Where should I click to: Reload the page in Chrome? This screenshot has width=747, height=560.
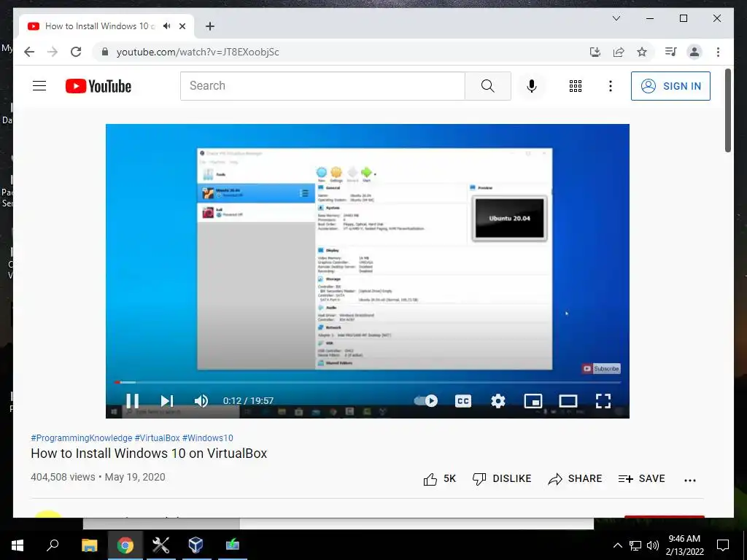point(76,52)
